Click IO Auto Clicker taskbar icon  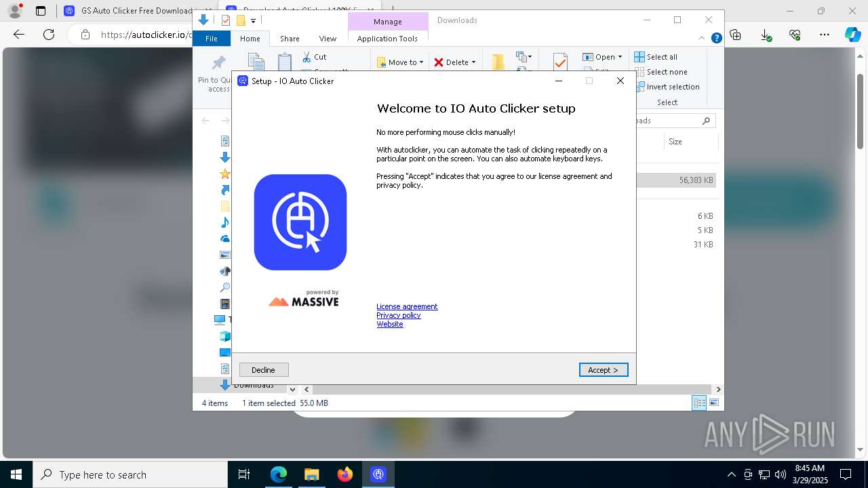378,474
